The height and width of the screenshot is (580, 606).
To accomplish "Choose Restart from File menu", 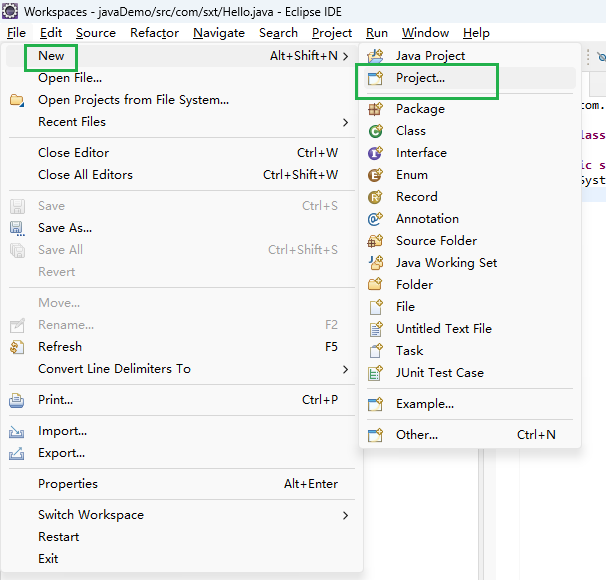I will pos(181,537).
